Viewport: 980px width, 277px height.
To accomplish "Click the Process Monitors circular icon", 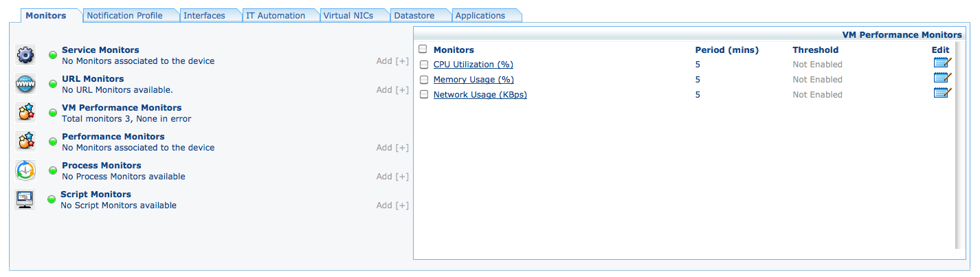I will [25, 170].
